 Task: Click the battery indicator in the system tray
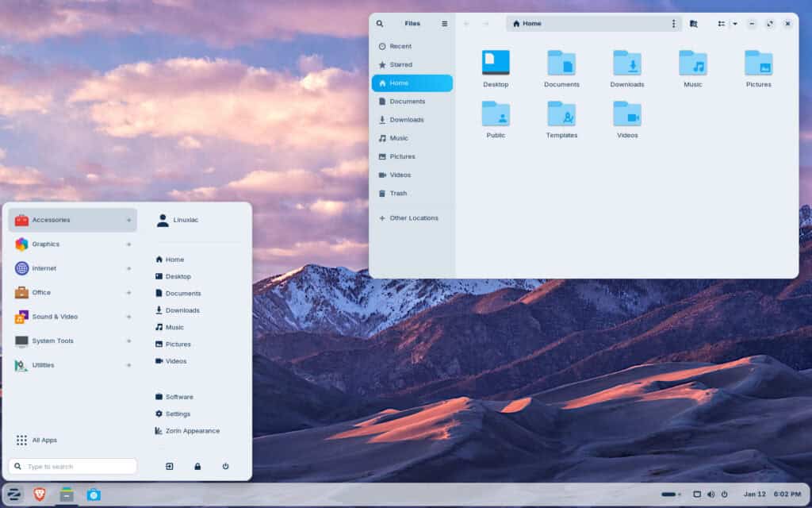click(670, 494)
